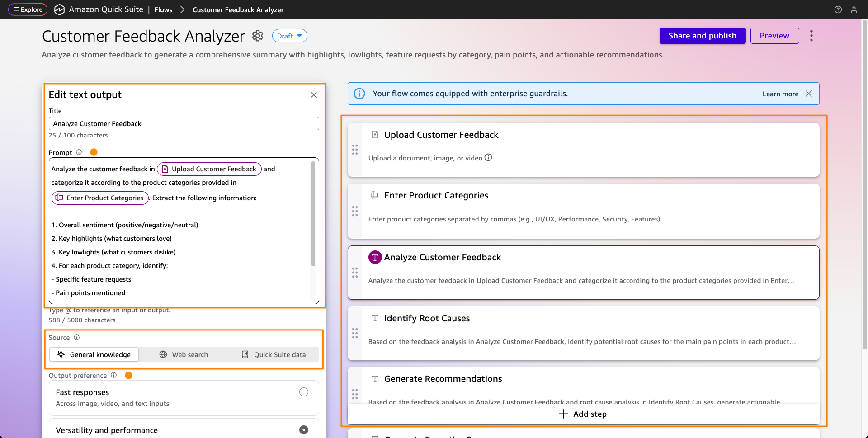
Task: Click info icon next to upload description
Action: click(x=488, y=158)
